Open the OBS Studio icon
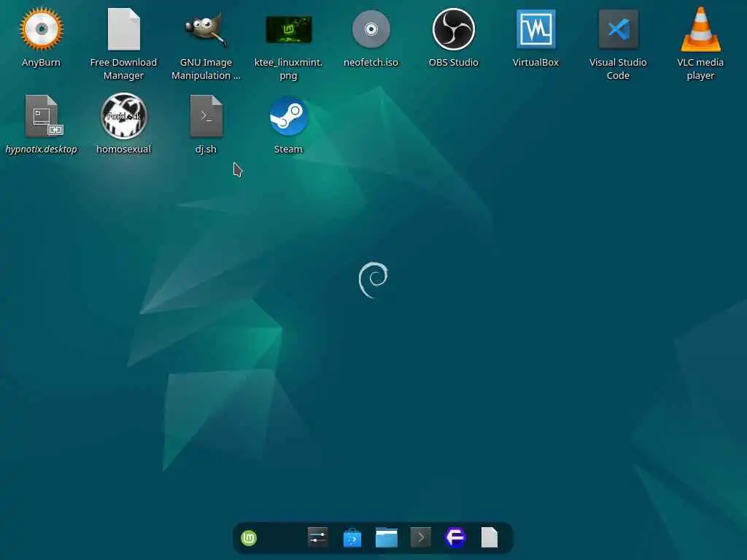Screen dimensions: 747x560 coord(454,29)
